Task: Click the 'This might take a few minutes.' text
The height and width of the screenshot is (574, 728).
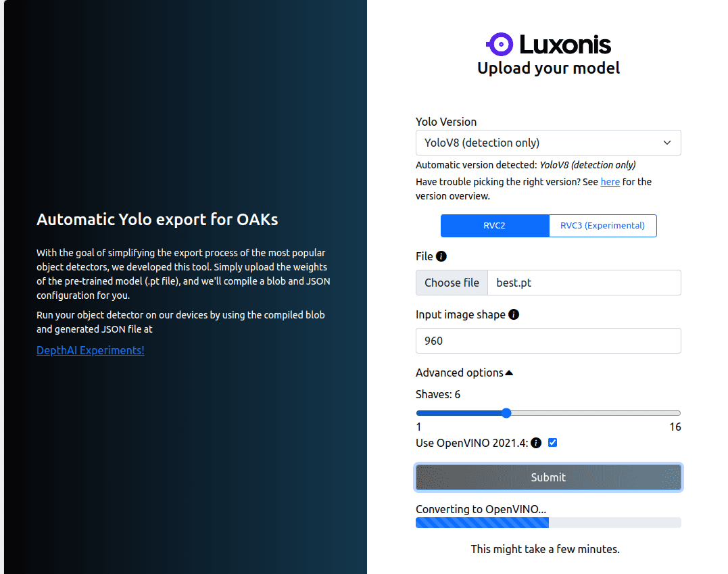Action: point(545,549)
